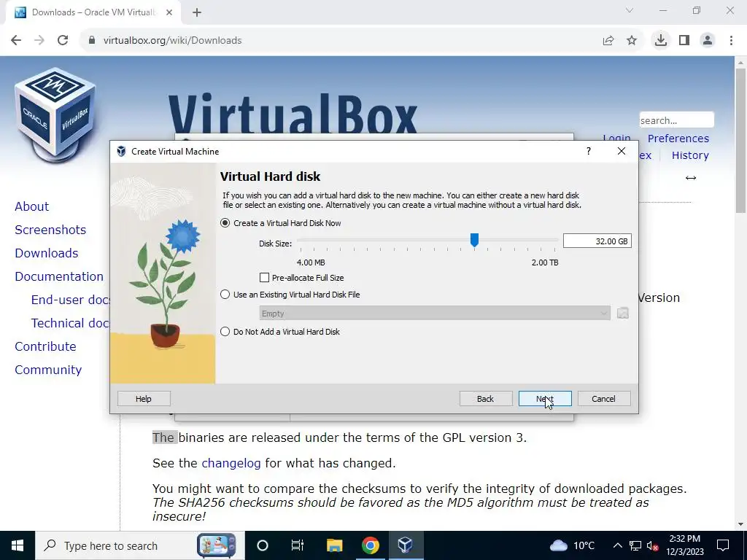
Task: Cancel the Create Virtual Machine wizard
Action: point(603,399)
